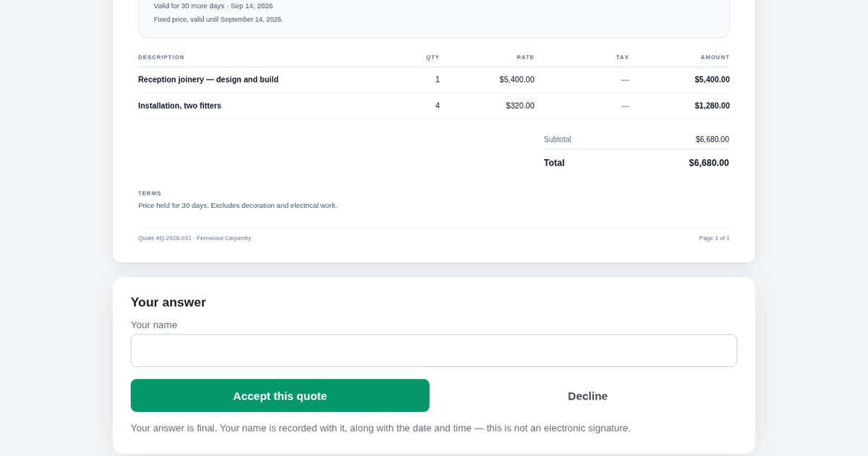
Task: Click the RATE column header
Action: tap(525, 57)
